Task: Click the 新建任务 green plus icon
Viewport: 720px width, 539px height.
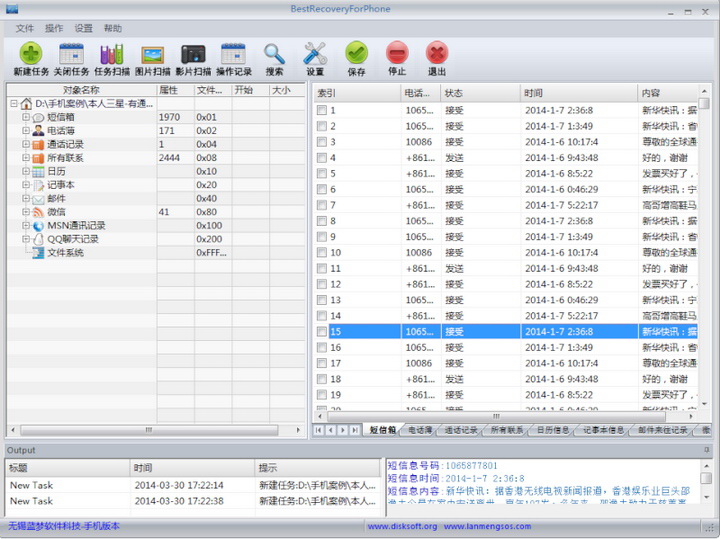Action: [x=31, y=53]
